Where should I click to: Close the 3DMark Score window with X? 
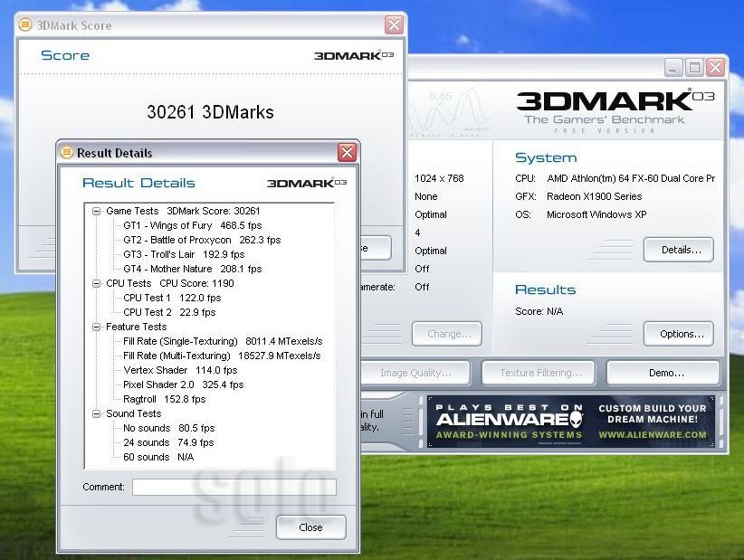coord(394,24)
